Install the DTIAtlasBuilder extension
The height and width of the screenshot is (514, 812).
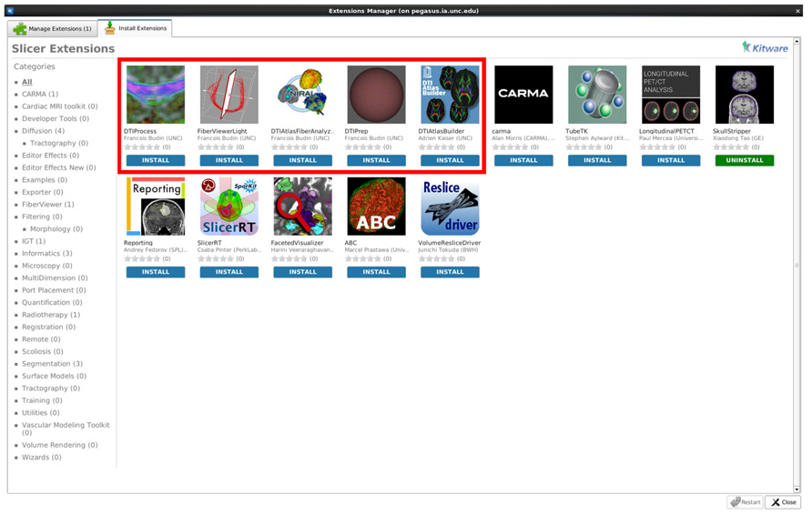pyautogui.click(x=450, y=160)
